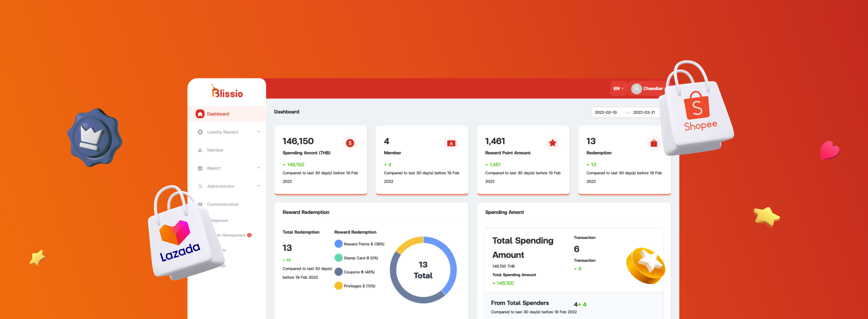
Task: Click the Stamp Card green legend swatch
Action: (338, 258)
